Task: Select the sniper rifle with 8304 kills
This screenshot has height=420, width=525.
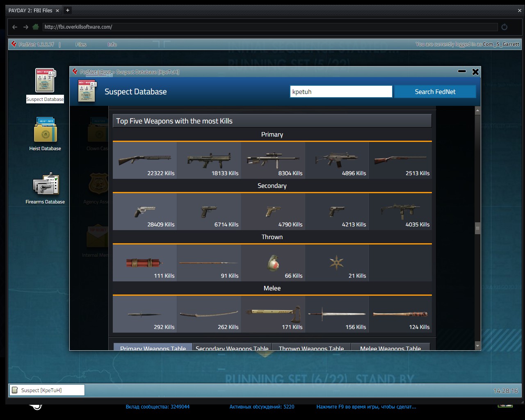Action: pos(273,160)
